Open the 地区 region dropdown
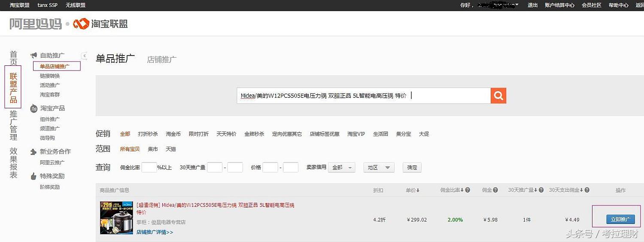 [x=379, y=168]
